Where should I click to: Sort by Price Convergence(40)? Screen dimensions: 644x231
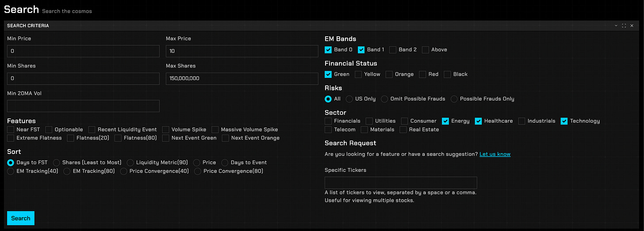[x=124, y=171]
